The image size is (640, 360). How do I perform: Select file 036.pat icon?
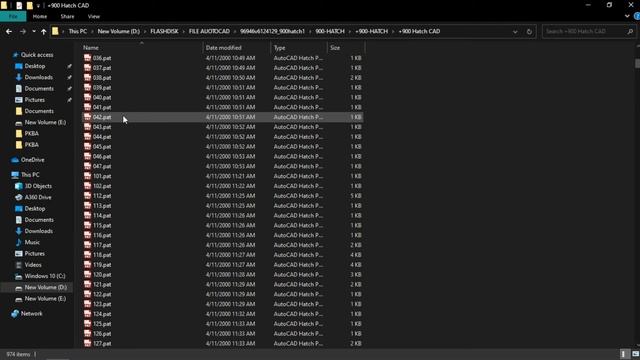87,58
